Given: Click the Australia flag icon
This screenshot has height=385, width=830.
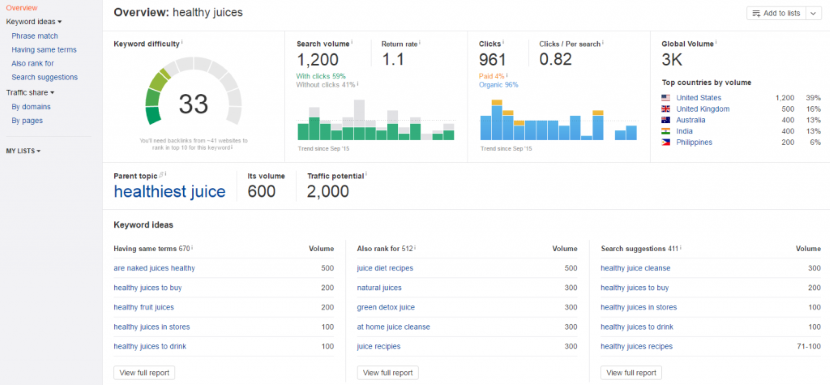Looking at the screenshot, I should point(666,120).
